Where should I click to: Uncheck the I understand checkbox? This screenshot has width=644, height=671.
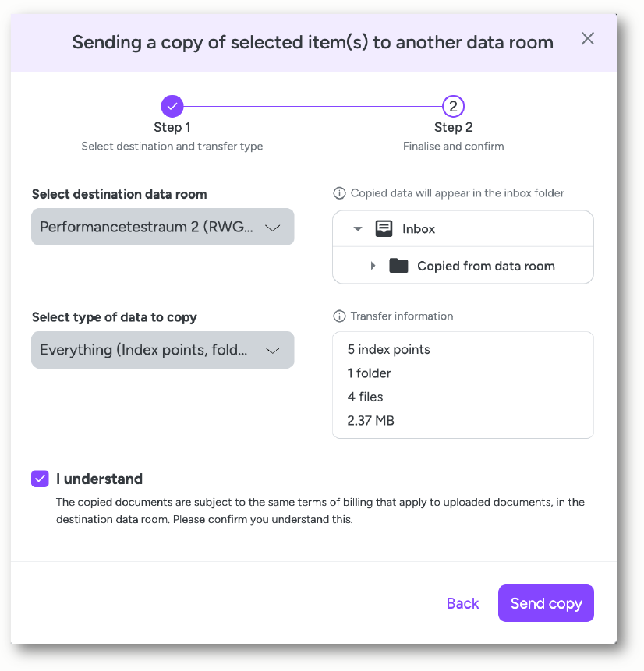click(40, 479)
